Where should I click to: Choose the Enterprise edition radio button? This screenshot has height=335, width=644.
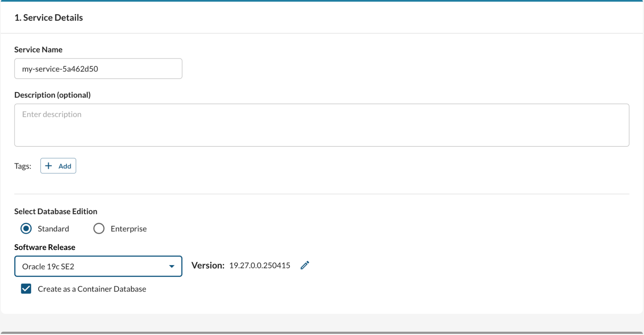[99, 228]
